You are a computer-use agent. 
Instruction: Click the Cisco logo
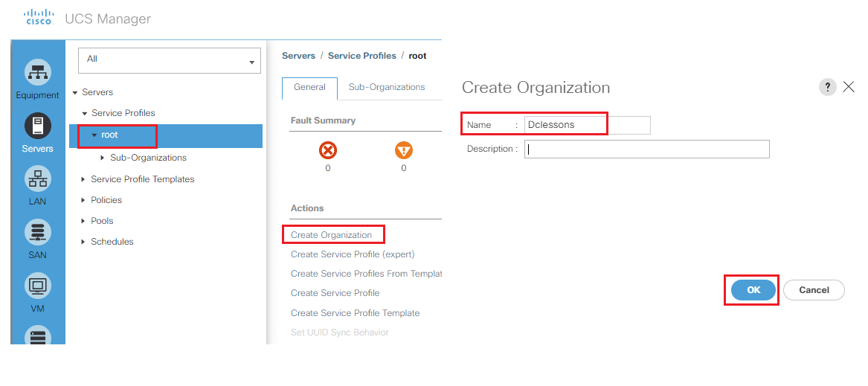(39, 17)
